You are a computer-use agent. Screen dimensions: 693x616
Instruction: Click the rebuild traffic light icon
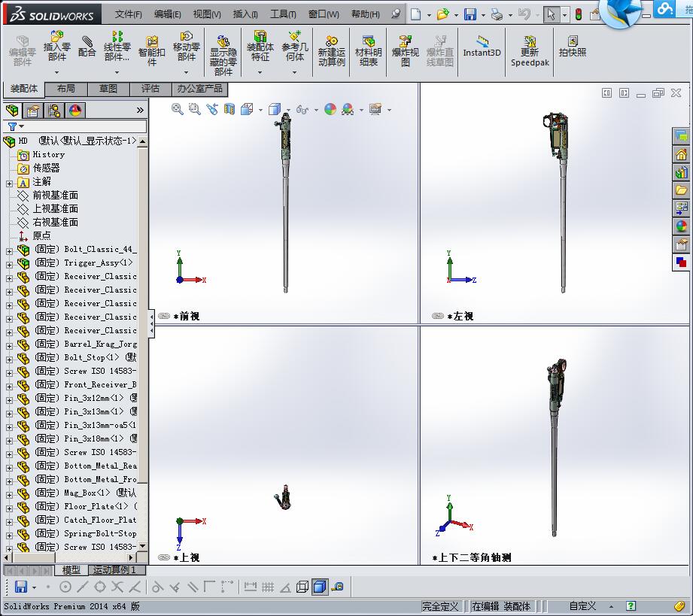pyautogui.click(x=578, y=14)
